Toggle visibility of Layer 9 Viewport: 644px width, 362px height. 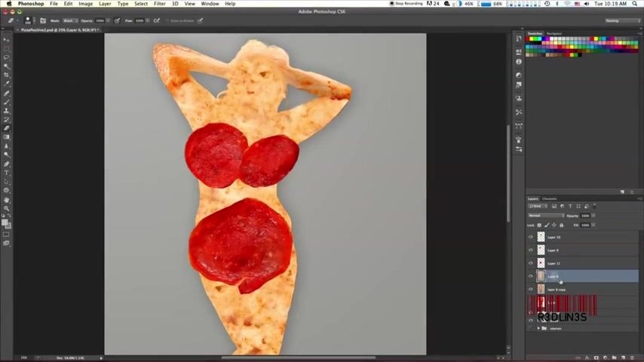point(531,250)
